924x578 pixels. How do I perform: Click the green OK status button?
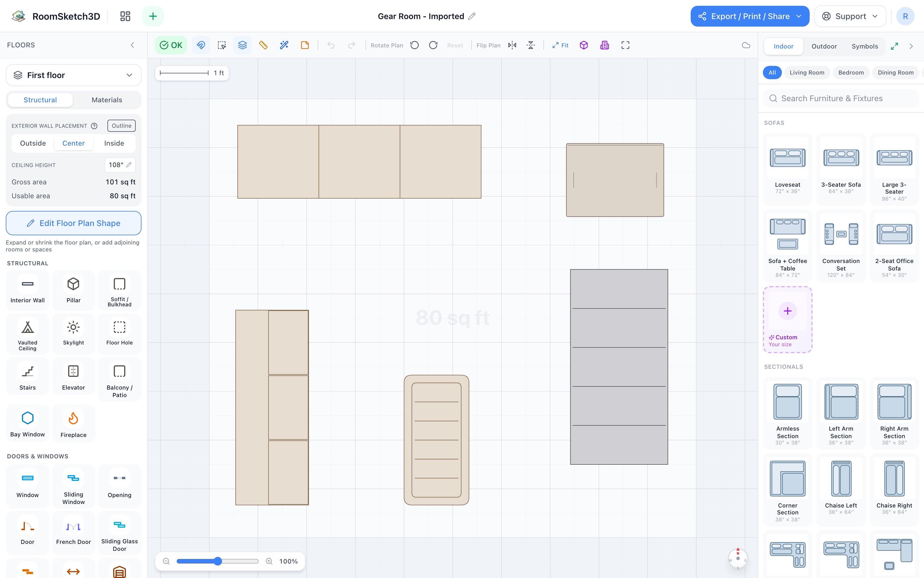click(171, 45)
